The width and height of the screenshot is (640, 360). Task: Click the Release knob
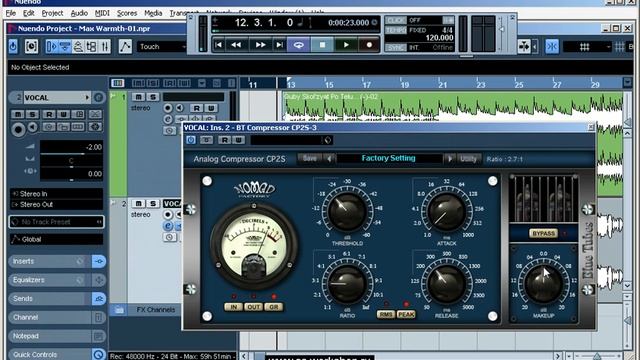(446, 284)
